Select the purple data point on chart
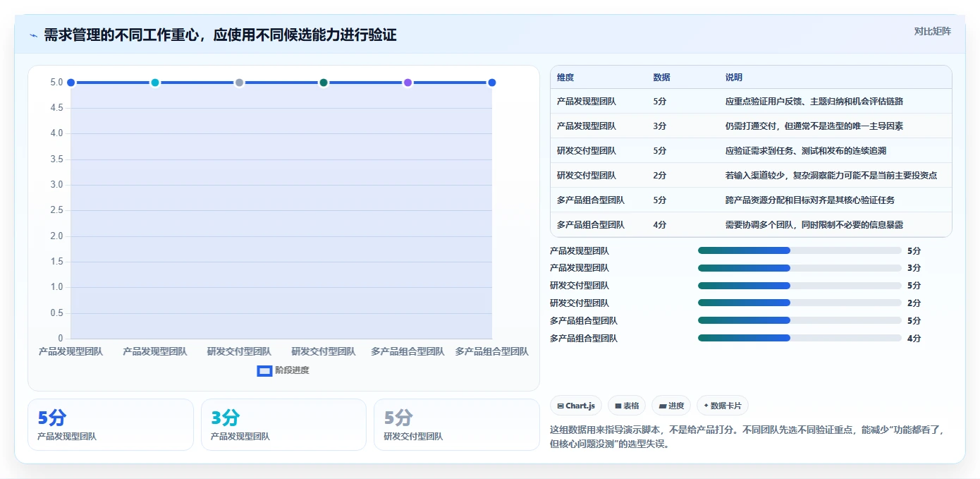Screen dimensions: 980x479 point(408,83)
